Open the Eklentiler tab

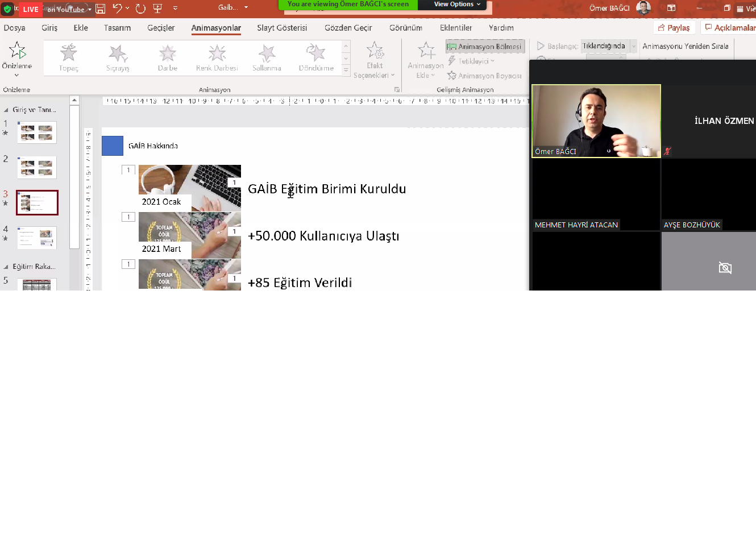coord(456,28)
